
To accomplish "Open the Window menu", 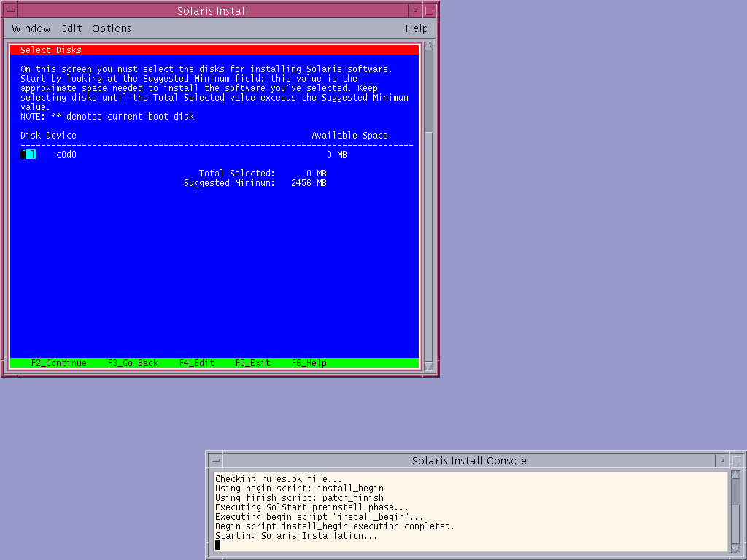I will pyautogui.click(x=31, y=28).
